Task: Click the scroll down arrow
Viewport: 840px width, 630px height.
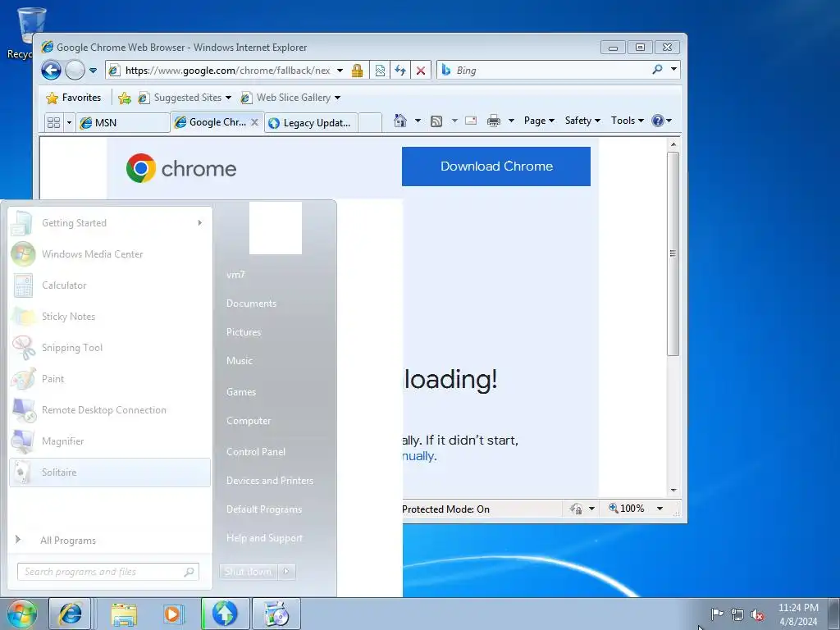Action: click(673, 491)
